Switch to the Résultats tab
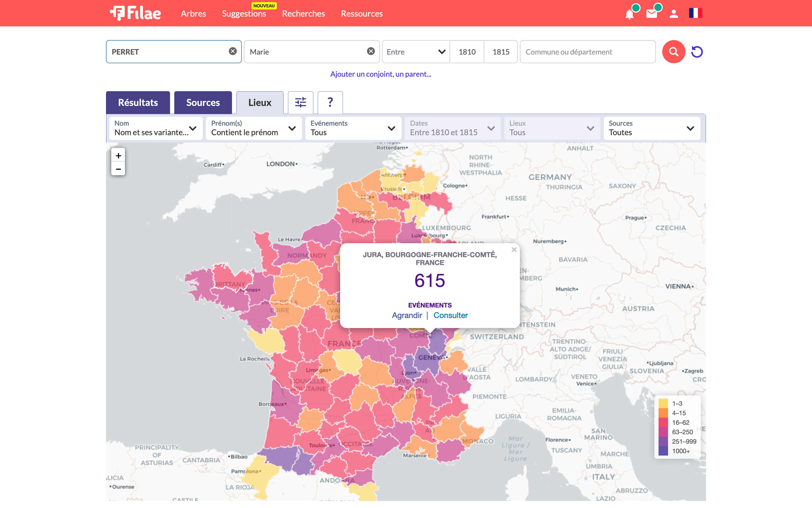Screen dimensions: 812x508 click(x=138, y=102)
